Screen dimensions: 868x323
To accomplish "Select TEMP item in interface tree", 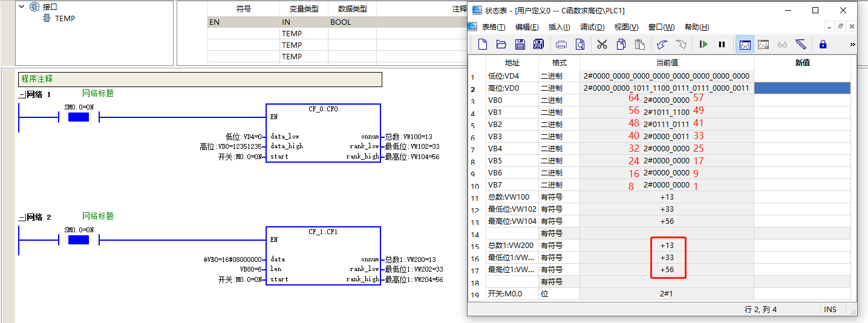I will [65, 19].
